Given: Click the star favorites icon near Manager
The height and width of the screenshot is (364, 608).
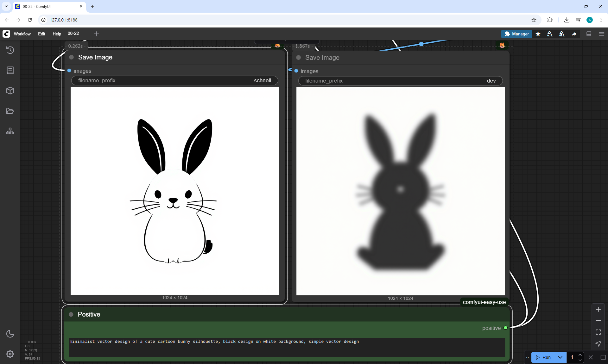Looking at the screenshot, I should (538, 34).
